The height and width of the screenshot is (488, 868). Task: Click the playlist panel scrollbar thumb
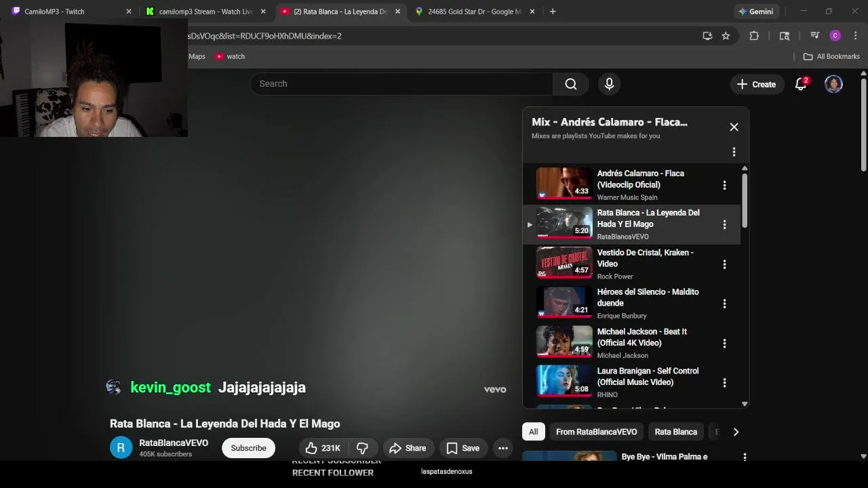click(745, 201)
